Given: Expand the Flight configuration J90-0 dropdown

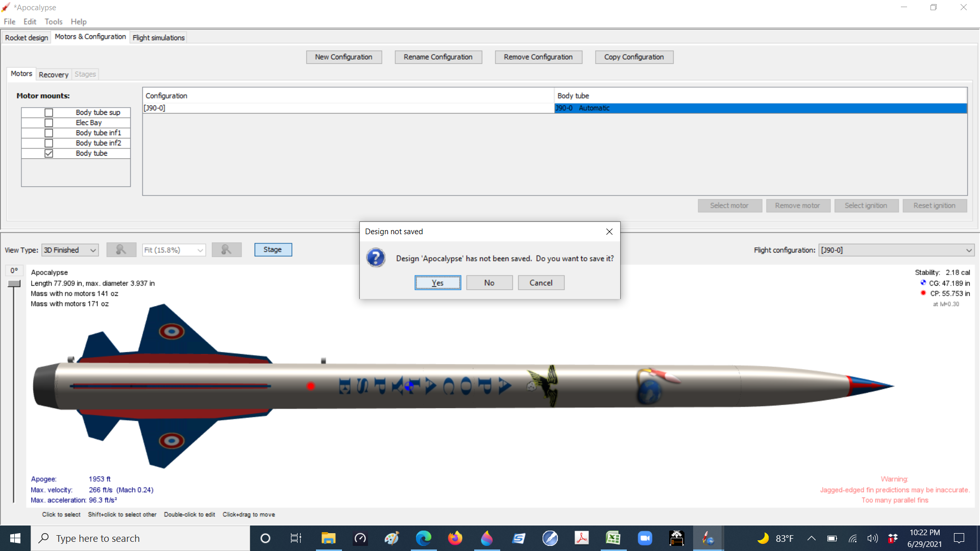Looking at the screenshot, I should pos(968,250).
